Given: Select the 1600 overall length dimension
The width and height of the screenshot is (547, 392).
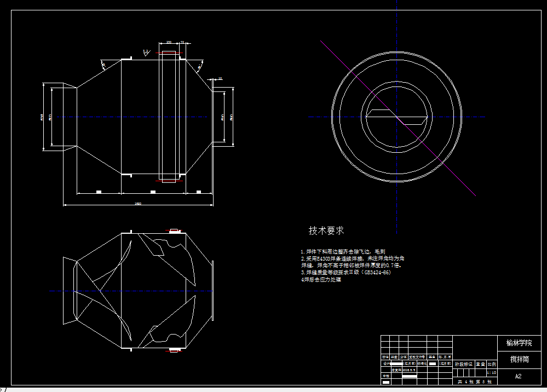Looking at the screenshot, I should [138, 204].
